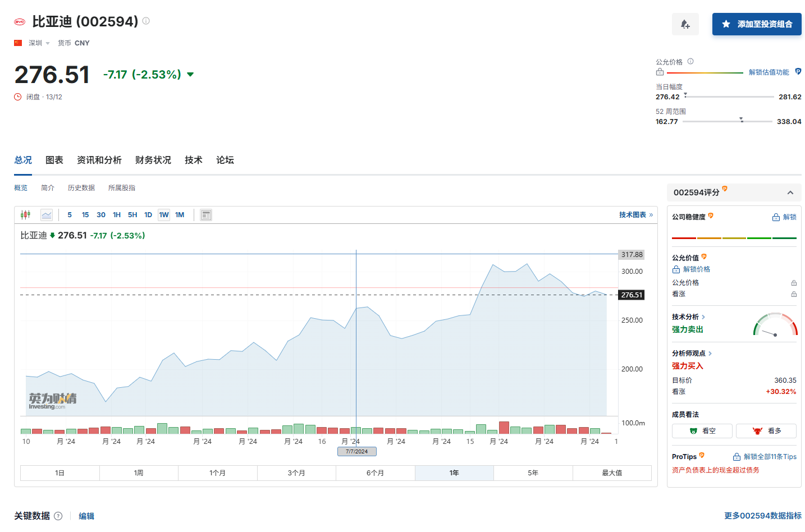Set chart interval to 1W
Screen dimensions: 805x532
click(x=164, y=215)
